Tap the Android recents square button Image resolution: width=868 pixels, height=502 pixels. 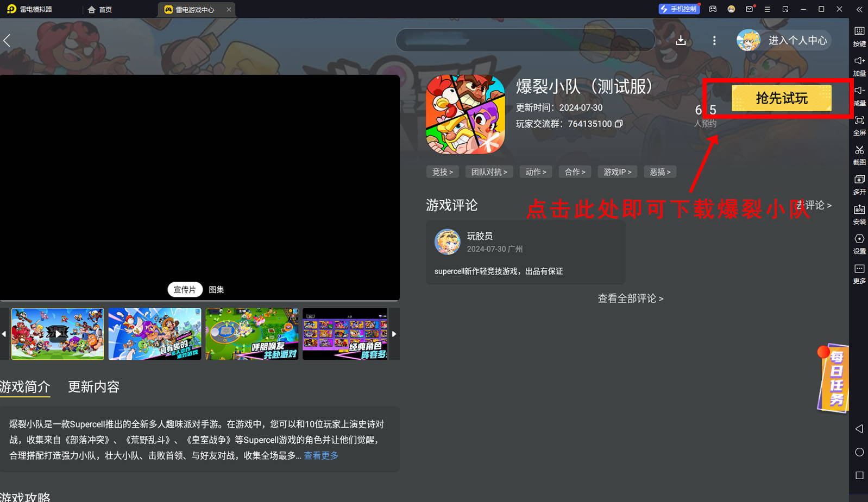point(859,475)
